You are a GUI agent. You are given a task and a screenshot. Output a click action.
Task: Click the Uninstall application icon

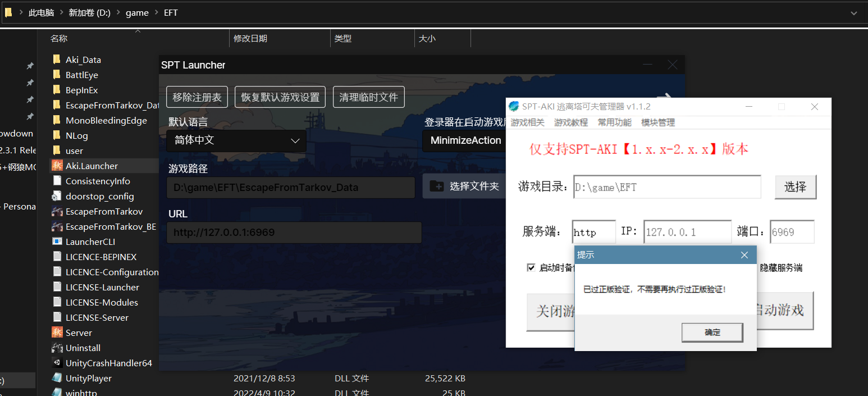point(57,348)
